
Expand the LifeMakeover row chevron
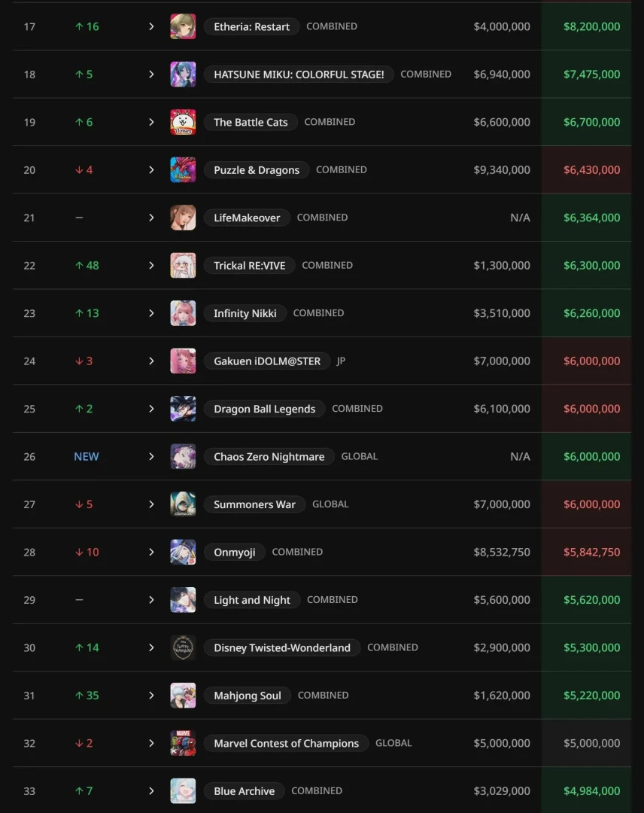click(151, 218)
